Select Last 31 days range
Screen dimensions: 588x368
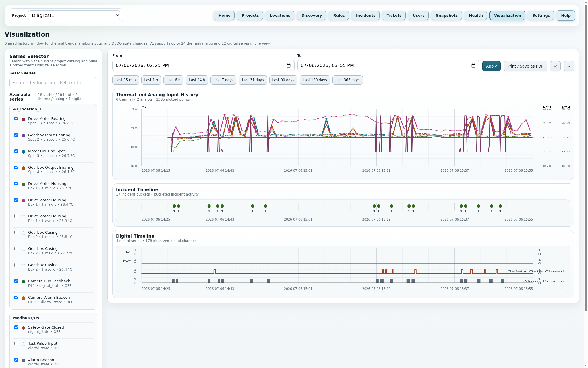coord(253,80)
